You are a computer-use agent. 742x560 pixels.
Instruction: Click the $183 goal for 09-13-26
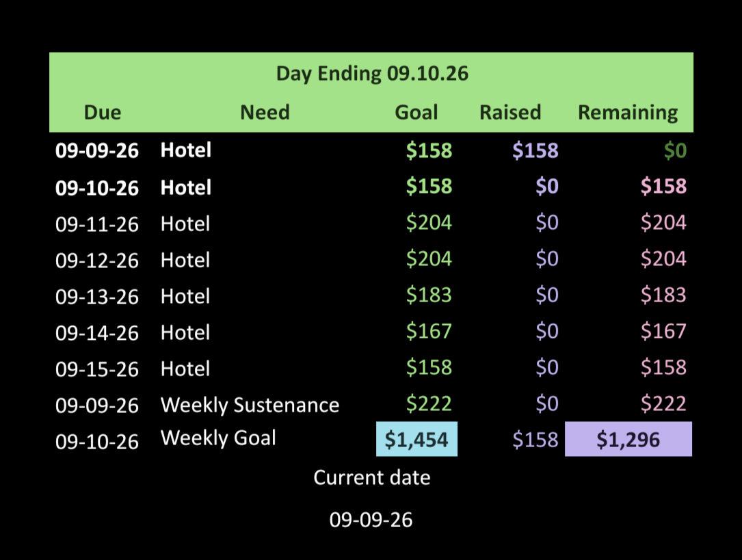(429, 295)
